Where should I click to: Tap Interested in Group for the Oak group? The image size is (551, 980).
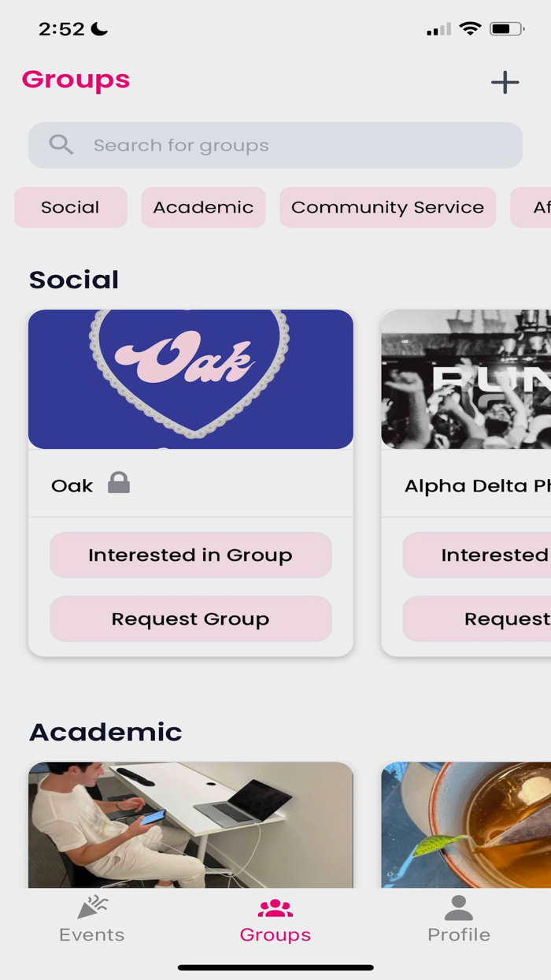(190, 555)
